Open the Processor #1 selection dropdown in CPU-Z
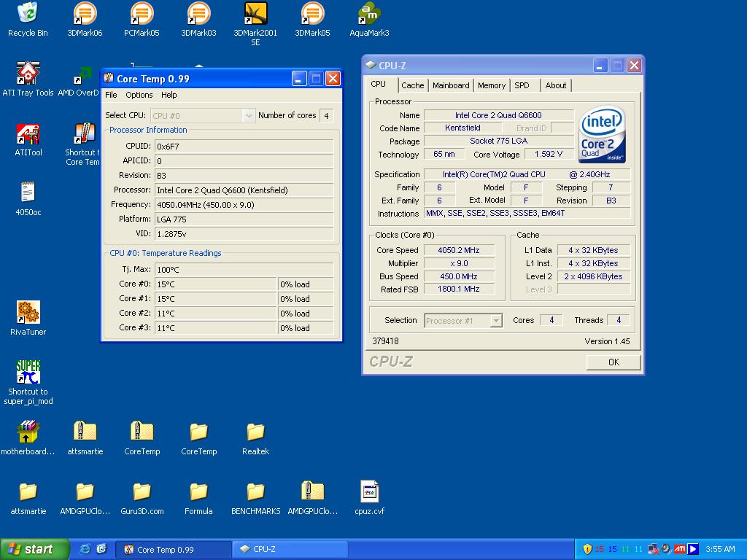 pos(463,321)
